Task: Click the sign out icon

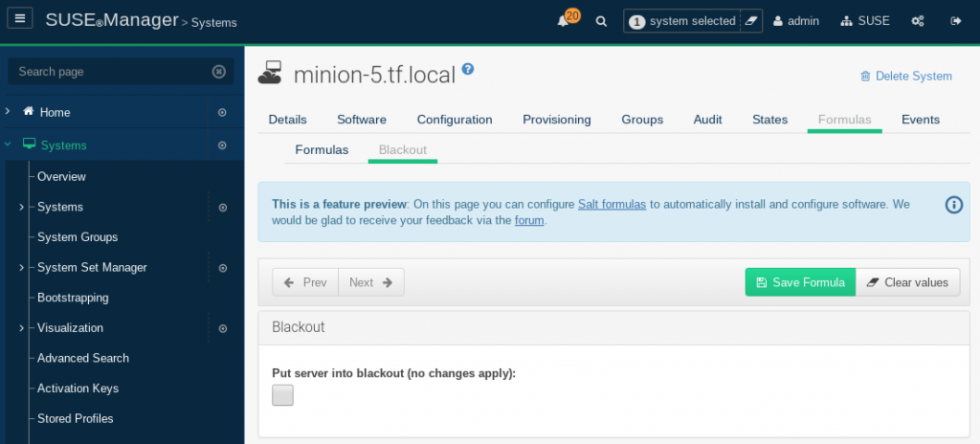Action: pyautogui.click(x=955, y=21)
